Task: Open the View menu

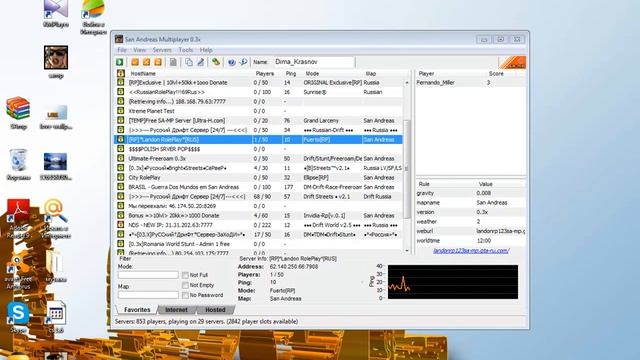Action: [140, 50]
